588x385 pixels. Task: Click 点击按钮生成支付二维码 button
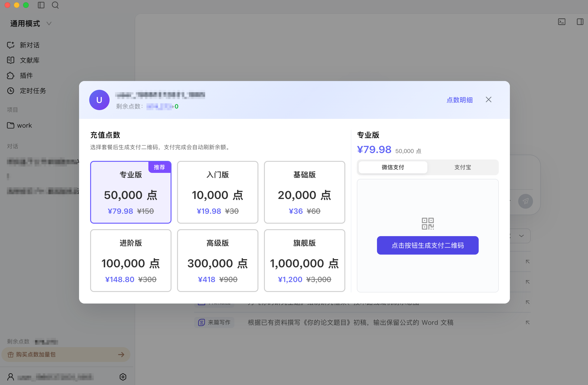point(427,245)
